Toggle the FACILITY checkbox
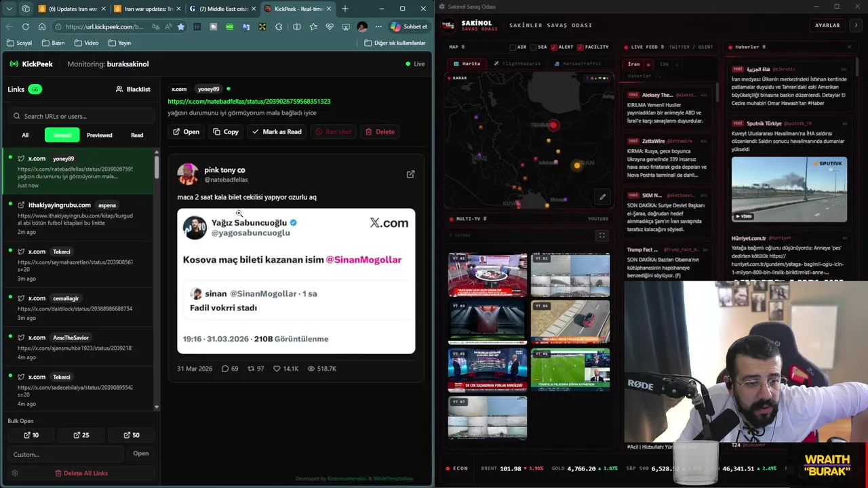Viewport: 868px width, 488px height. [x=580, y=47]
